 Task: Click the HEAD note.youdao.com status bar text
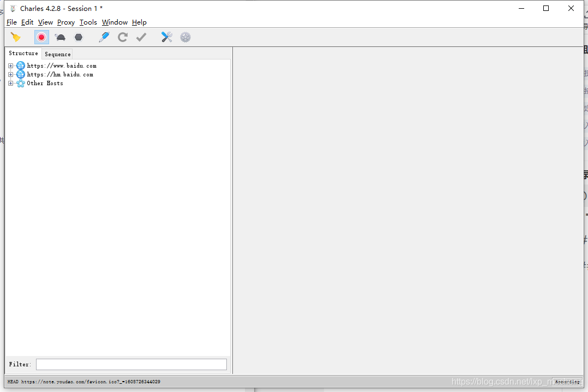tap(83, 382)
